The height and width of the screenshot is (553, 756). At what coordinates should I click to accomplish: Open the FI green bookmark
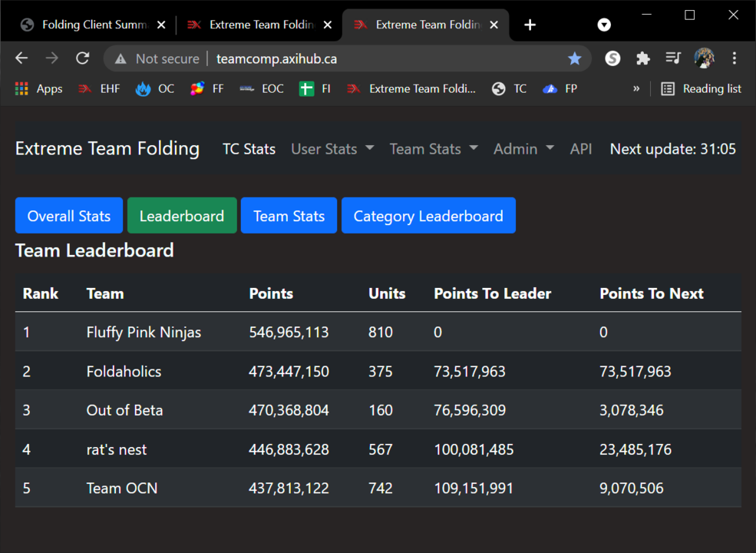(306, 89)
